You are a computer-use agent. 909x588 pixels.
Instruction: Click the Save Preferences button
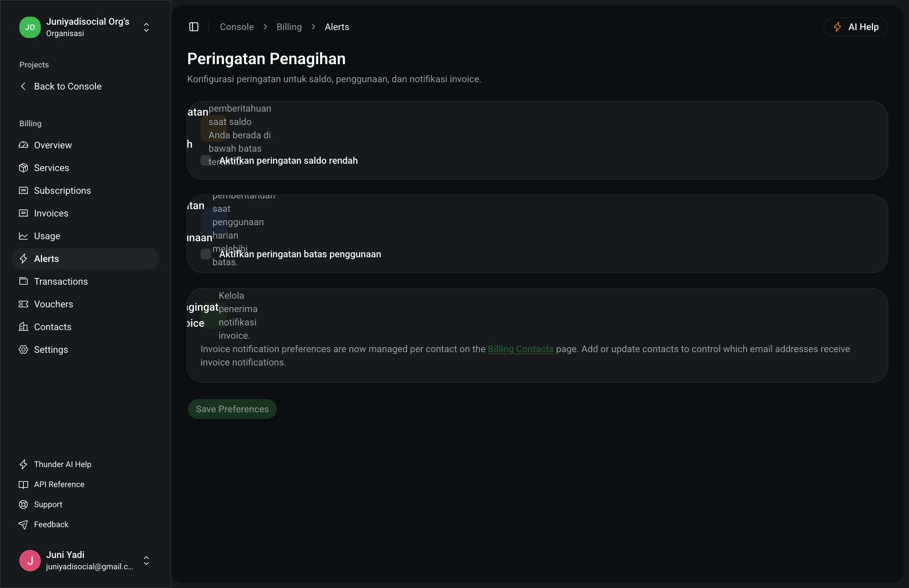pos(232,409)
